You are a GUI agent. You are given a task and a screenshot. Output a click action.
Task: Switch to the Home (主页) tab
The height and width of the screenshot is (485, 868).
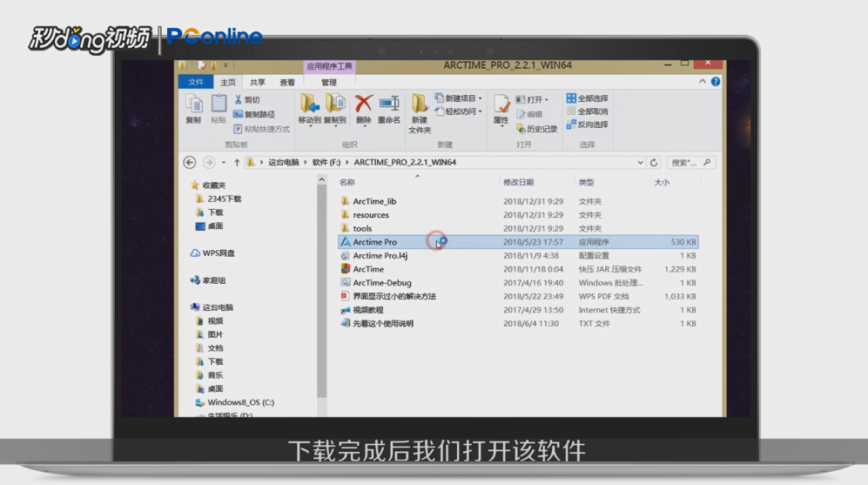[x=227, y=82]
